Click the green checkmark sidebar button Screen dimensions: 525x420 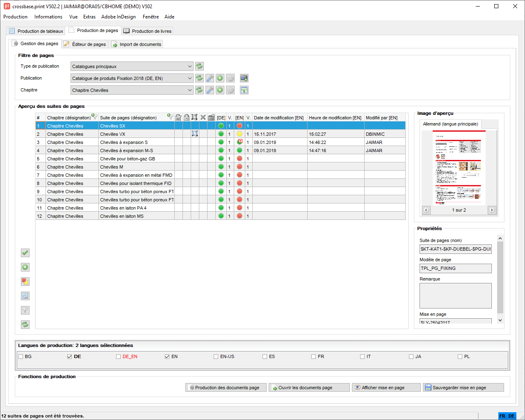coord(25,253)
